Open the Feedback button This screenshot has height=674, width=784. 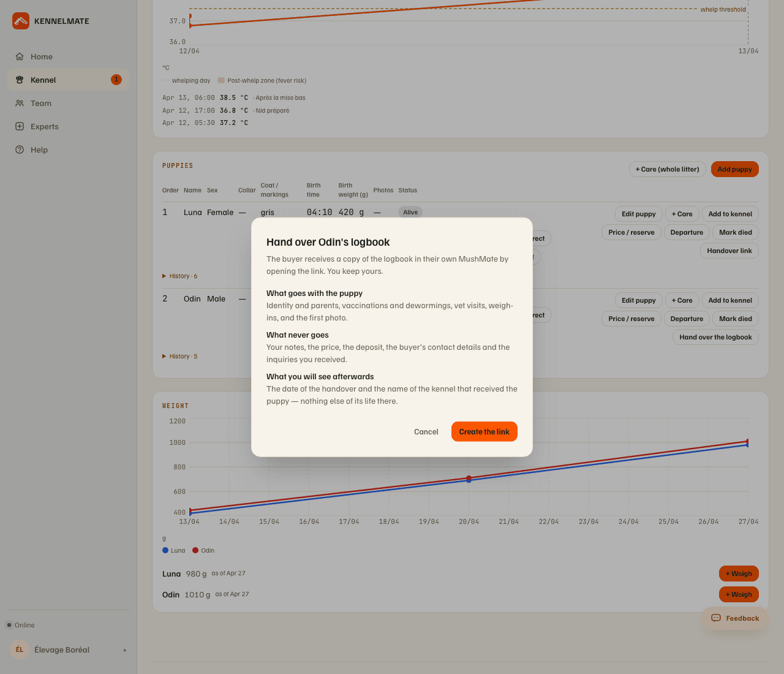(x=735, y=618)
